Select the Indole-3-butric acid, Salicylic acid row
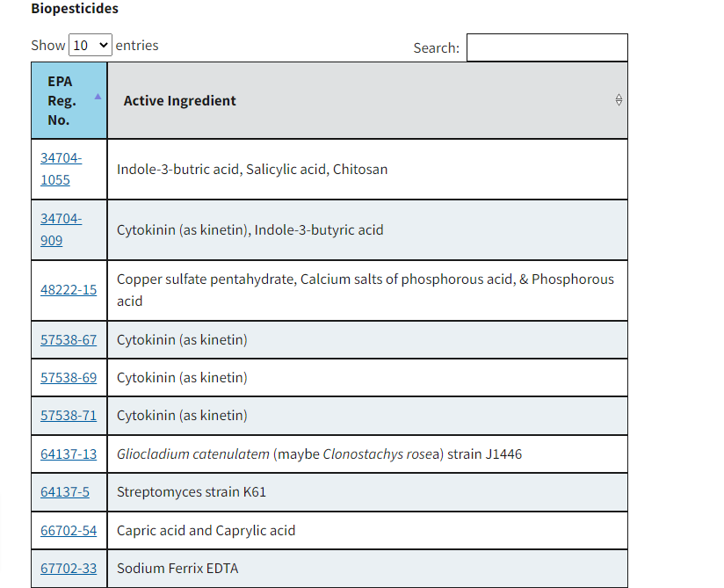Image resolution: width=724 pixels, height=588 pixels. (251, 169)
